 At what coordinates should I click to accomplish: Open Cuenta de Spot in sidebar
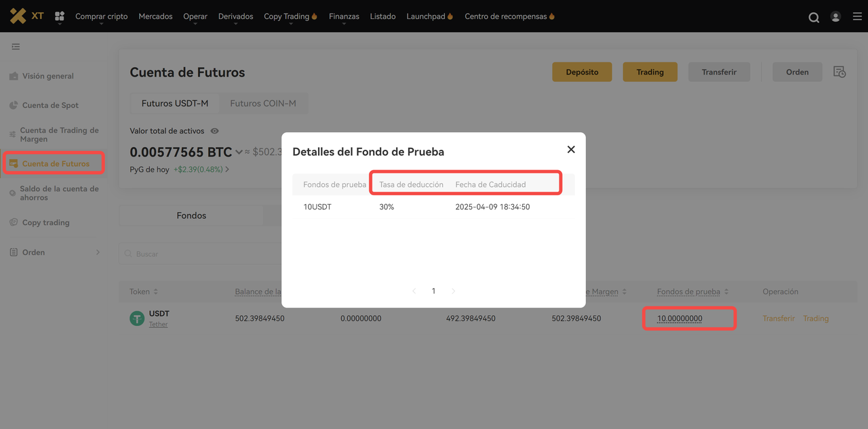pyautogui.click(x=50, y=105)
